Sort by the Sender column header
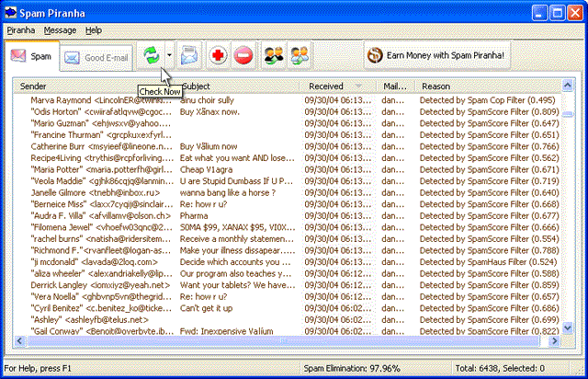 [x=33, y=86]
